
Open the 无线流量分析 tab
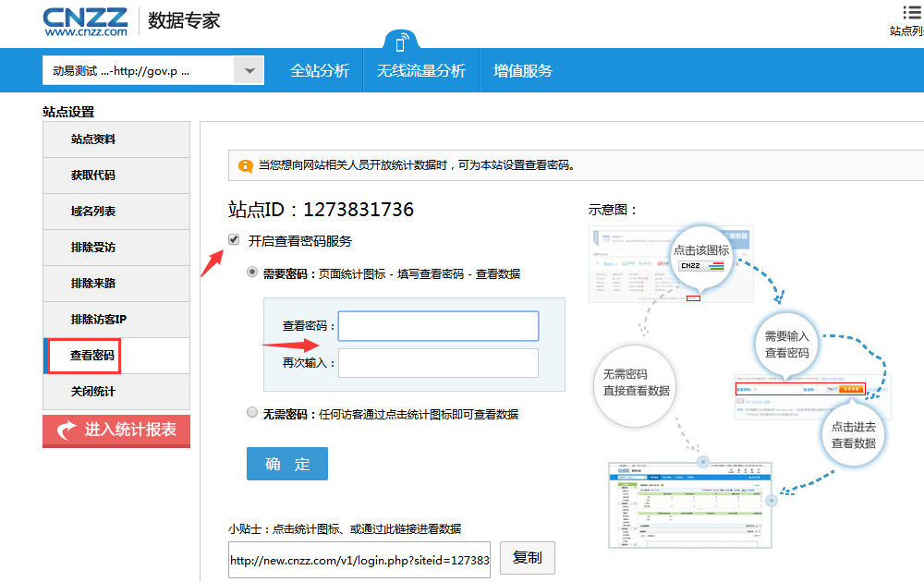point(420,71)
